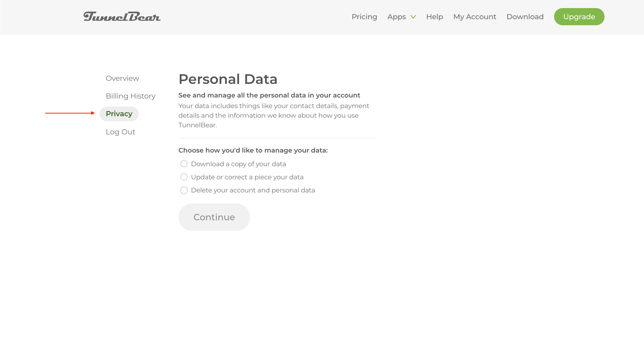
Task: Select the Download a copy of your data radio button
Action: pos(184,164)
